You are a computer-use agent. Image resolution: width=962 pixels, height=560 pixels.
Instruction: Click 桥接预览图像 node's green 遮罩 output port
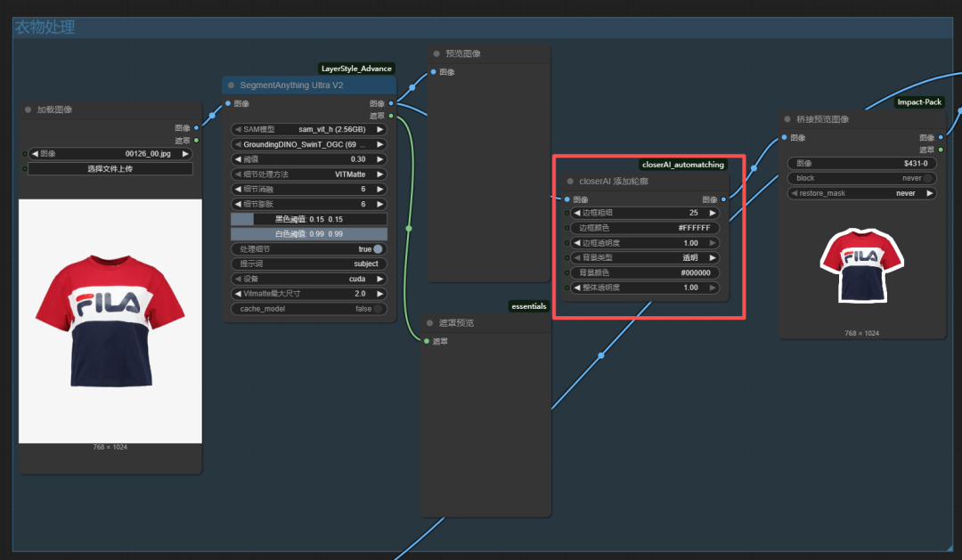[941, 150]
